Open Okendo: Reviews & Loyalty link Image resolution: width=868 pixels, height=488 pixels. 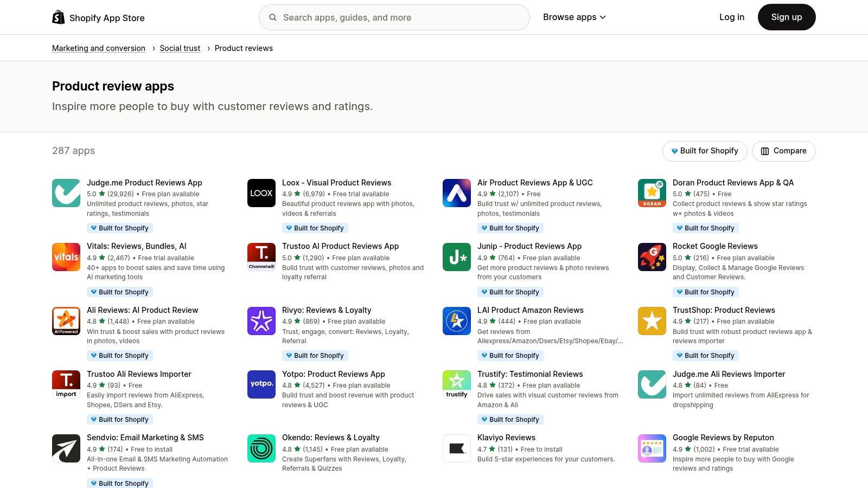coord(331,438)
